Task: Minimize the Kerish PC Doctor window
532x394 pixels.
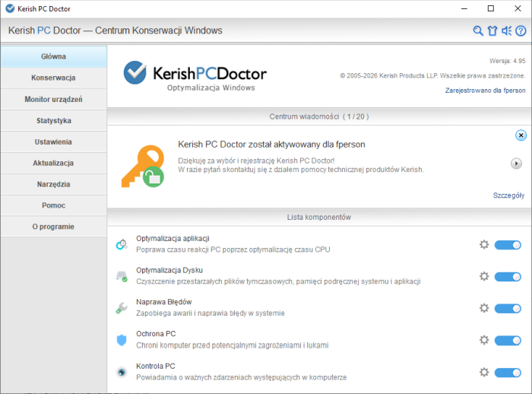Action: (x=464, y=8)
